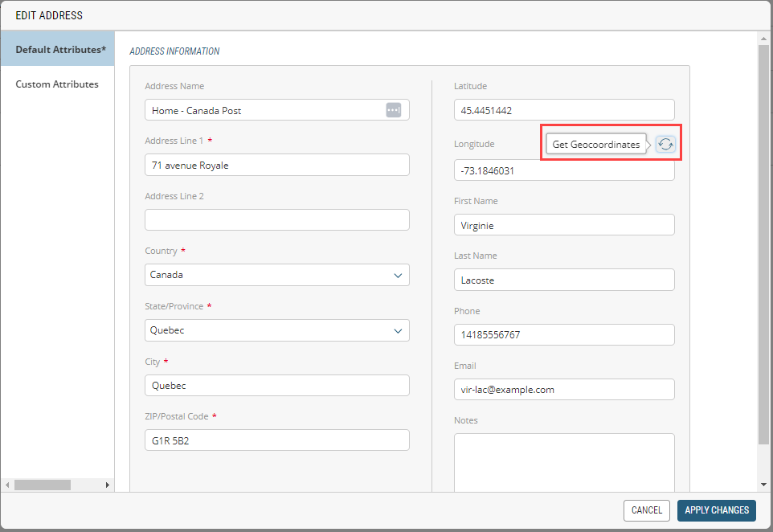
Task: Focus the empty Address Line 2 field
Action: point(276,220)
